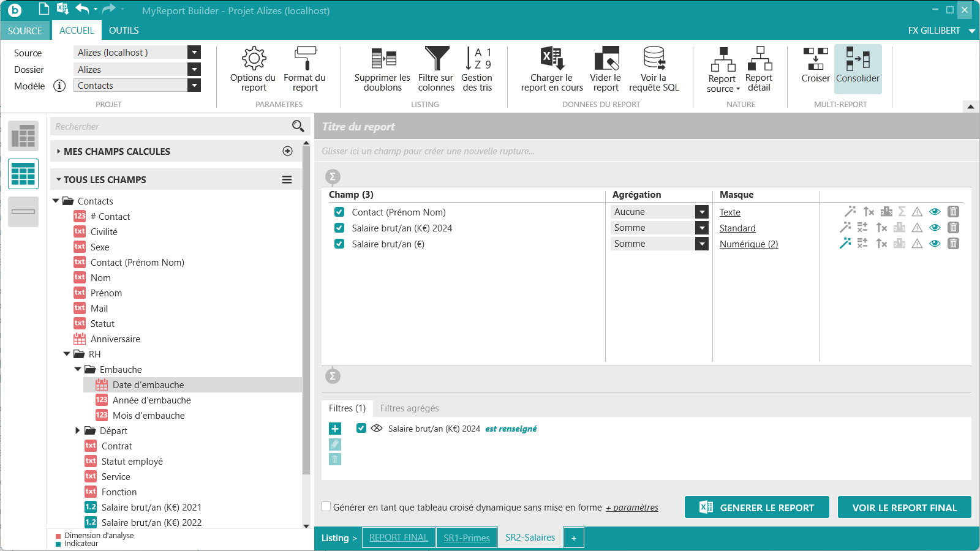Open the Modèle Contacts dropdown
The width and height of the screenshot is (980, 551).
click(x=194, y=86)
